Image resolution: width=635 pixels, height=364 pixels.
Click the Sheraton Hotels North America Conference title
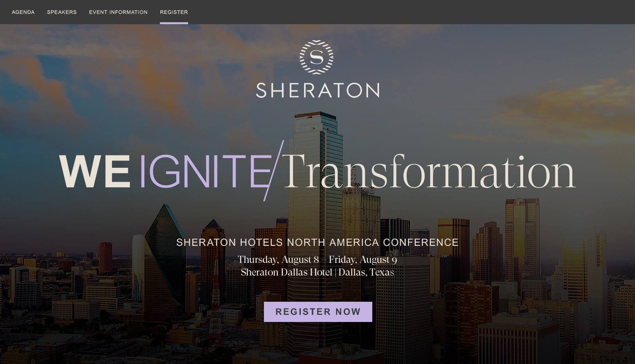pos(317,242)
